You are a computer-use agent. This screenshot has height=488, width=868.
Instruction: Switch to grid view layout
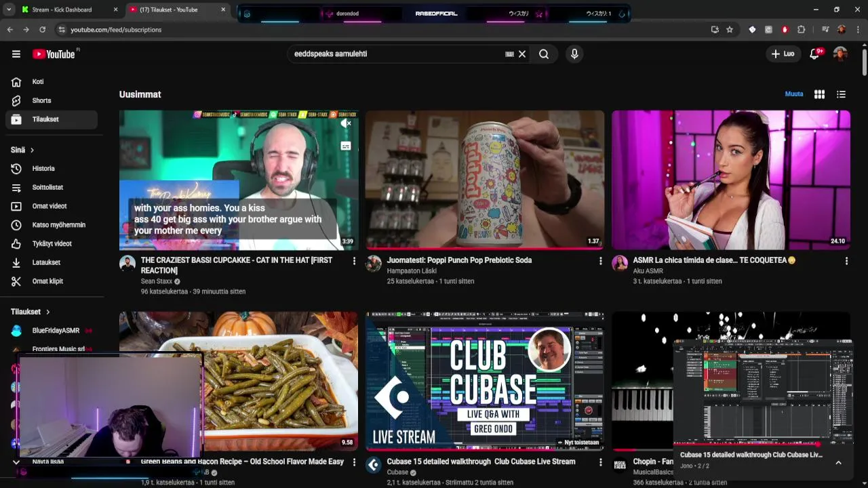(x=819, y=94)
